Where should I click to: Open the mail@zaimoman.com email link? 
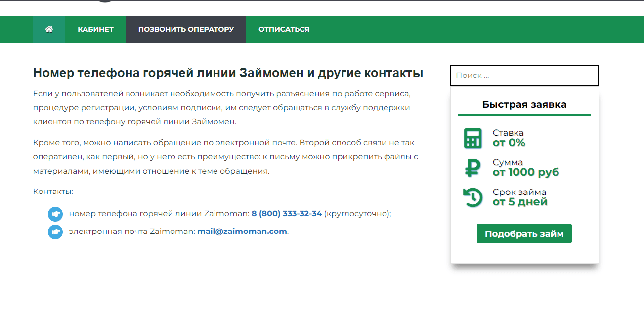[x=242, y=230]
